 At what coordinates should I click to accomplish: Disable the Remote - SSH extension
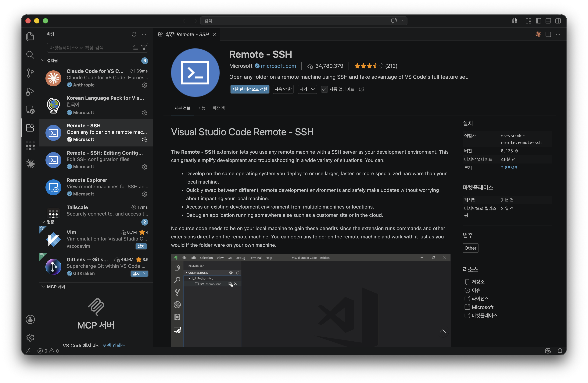coord(283,89)
